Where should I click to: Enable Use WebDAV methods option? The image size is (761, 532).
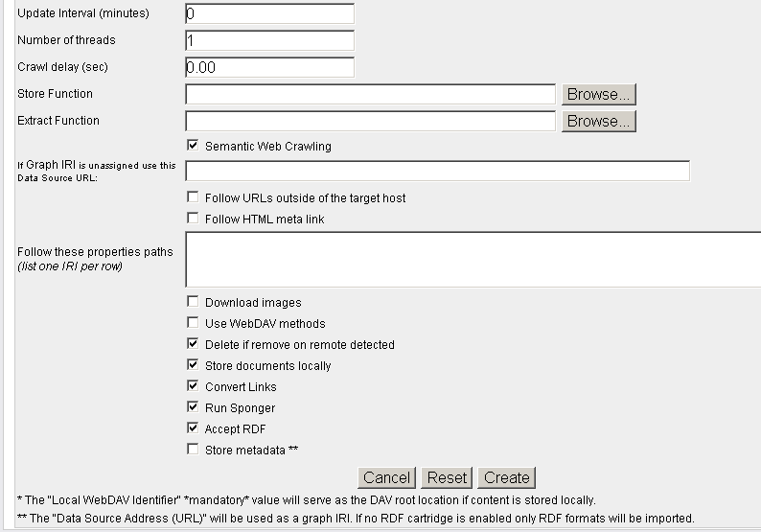tap(193, 323)
